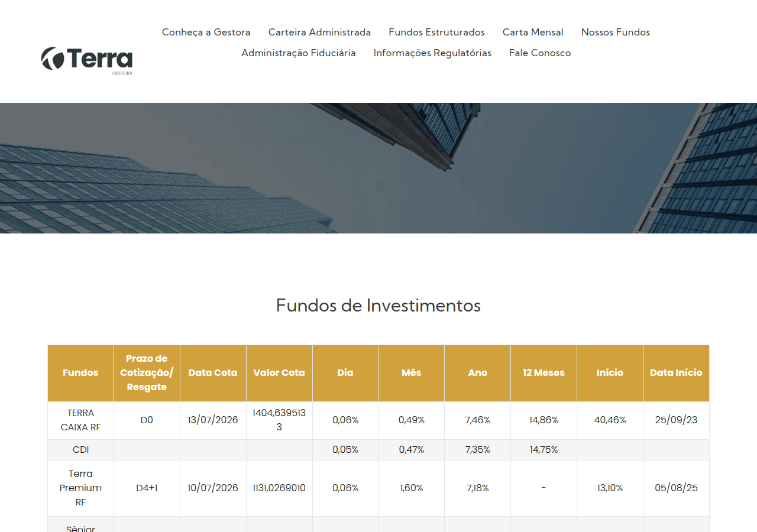The image size is (757, 532).
Task: Open the Fale Conosco page
Action: click(540, 53)
